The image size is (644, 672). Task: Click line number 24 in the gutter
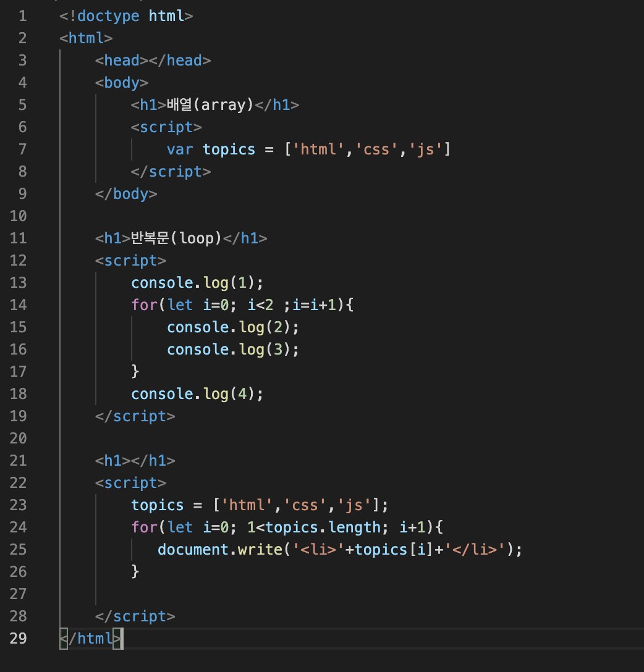pyautogui.click(x=18, y=527)
